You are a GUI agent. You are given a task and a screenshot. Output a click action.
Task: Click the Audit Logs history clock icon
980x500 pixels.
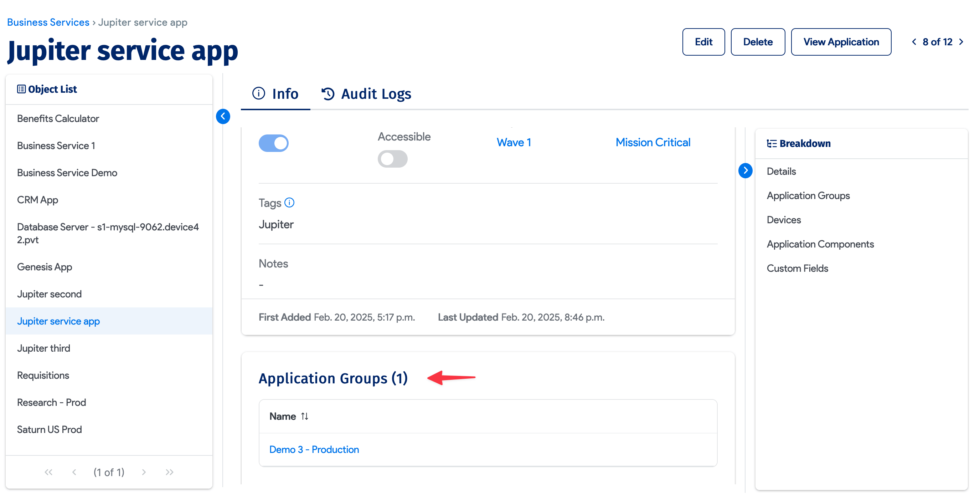pos(328,94)
